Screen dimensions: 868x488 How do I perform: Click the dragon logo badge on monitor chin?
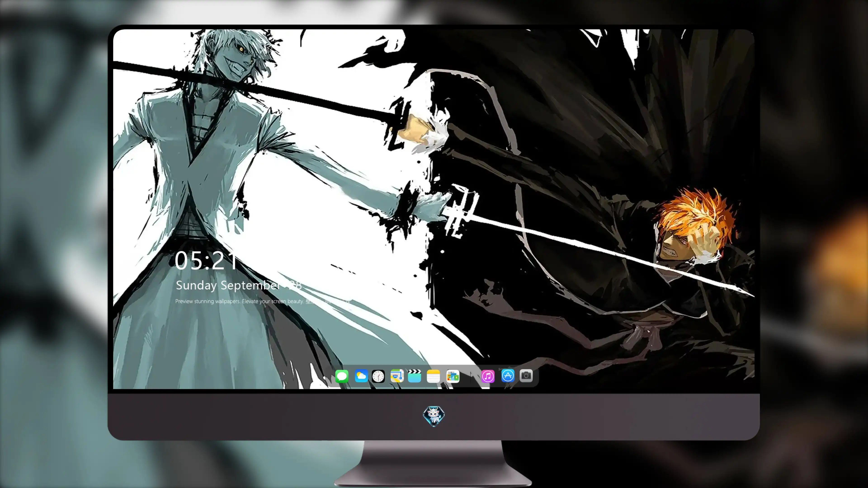point(434,416)
